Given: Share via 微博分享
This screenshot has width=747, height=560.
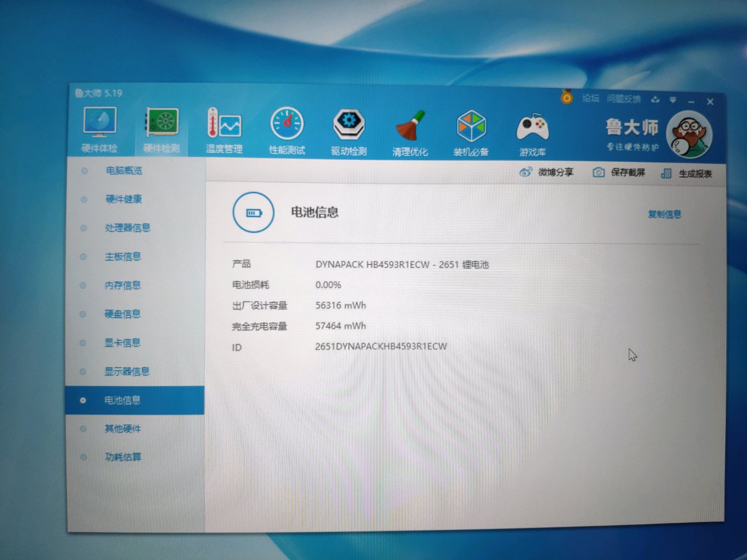Looking at the screenshot, I should 546,172.
